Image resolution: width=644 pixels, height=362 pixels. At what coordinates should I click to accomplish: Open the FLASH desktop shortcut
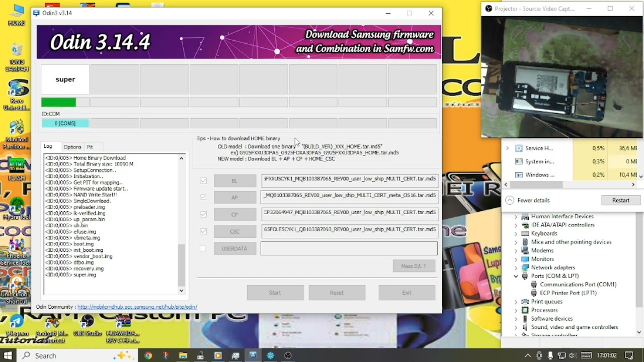coord(17,169)
